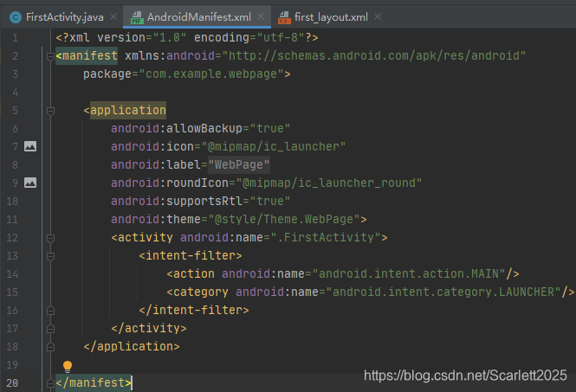The width and height of the screenshot is (576, 392).
Task: Click the closing </activity> tag
Action: pyautogui.click(x=149, y=328)
